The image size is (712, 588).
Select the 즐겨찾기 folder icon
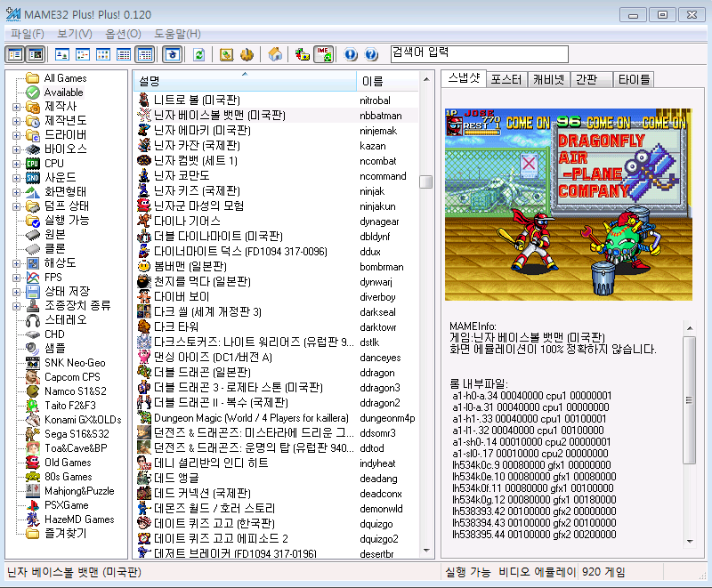(x=33, y=534)
